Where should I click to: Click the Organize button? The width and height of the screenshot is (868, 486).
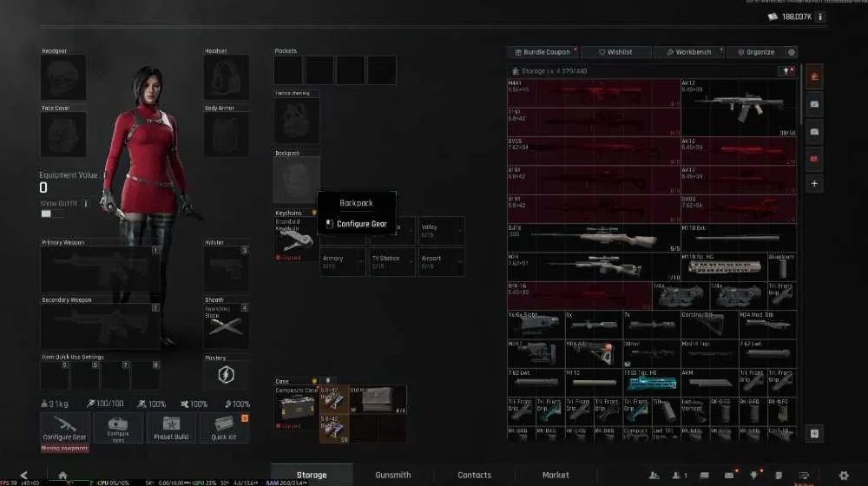756,52
